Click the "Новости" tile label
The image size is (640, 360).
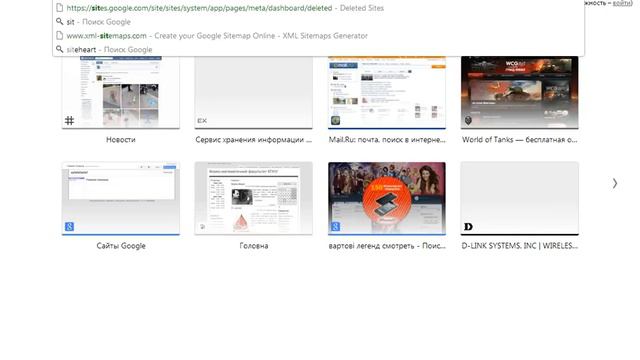tap(121, 140)
